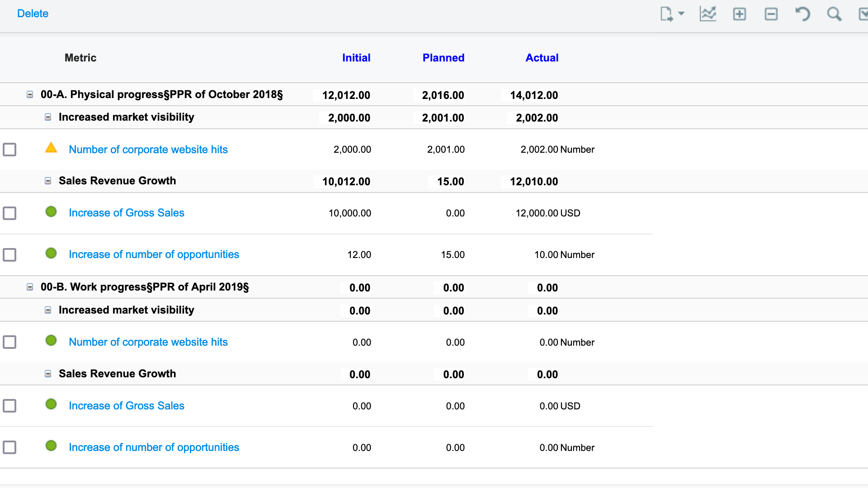Check the first Increase of Gross Sales row
The image size is (868, 488).
9,213
